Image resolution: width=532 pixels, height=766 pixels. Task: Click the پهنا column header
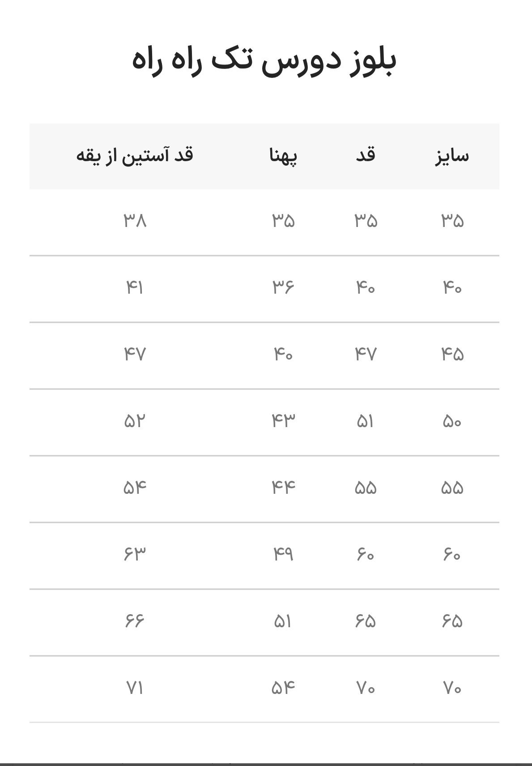284,156
